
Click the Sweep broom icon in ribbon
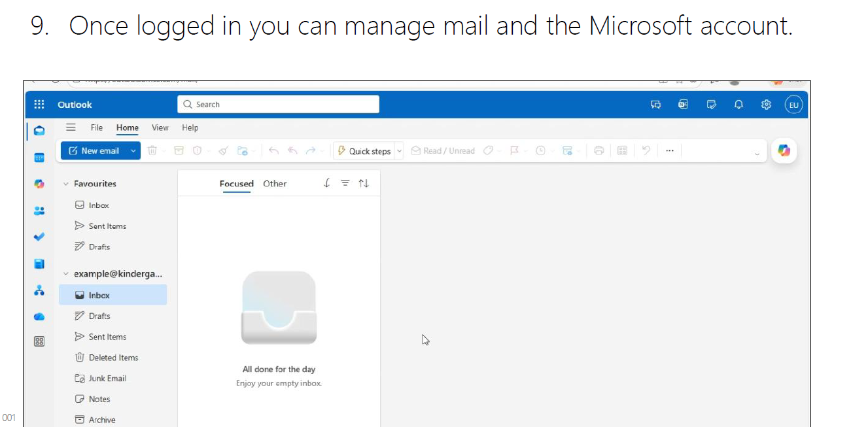click(x=223, y=150)
